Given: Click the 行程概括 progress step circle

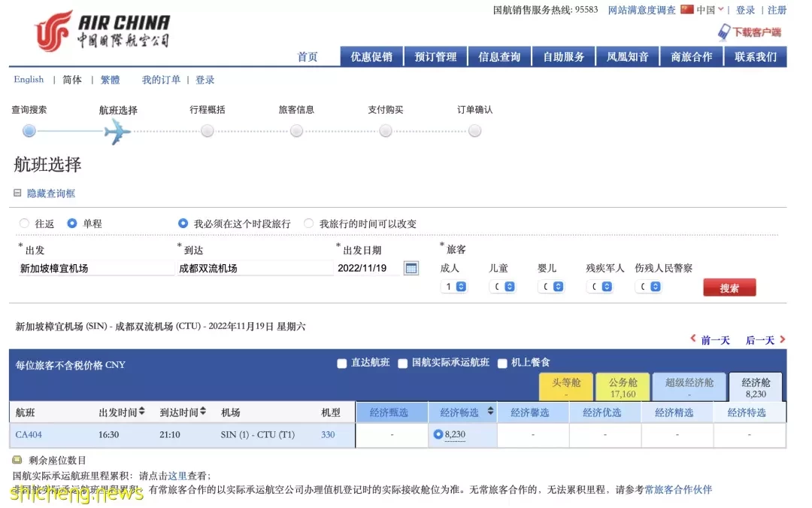Looking at the screenshot, I should pyautogui.click(x=208, y=131).
